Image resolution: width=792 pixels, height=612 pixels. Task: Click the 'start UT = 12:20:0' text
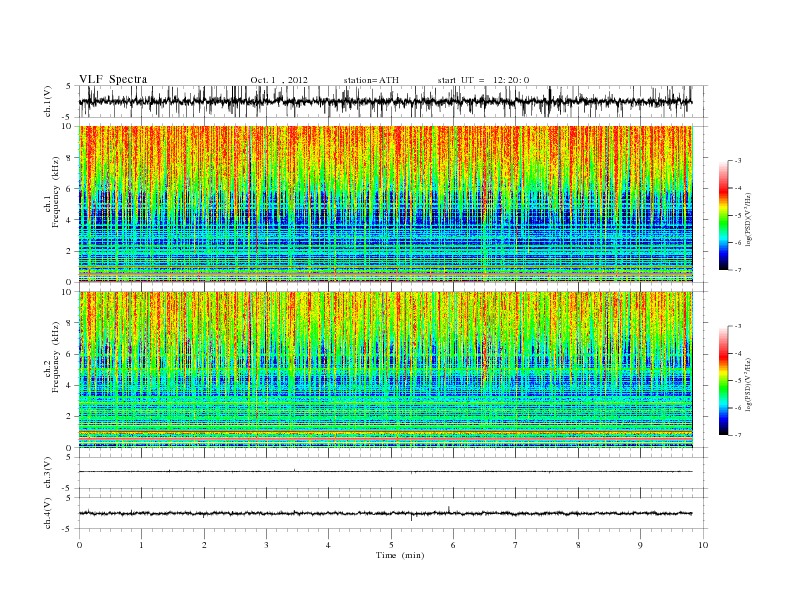click(x=483, y=80)
